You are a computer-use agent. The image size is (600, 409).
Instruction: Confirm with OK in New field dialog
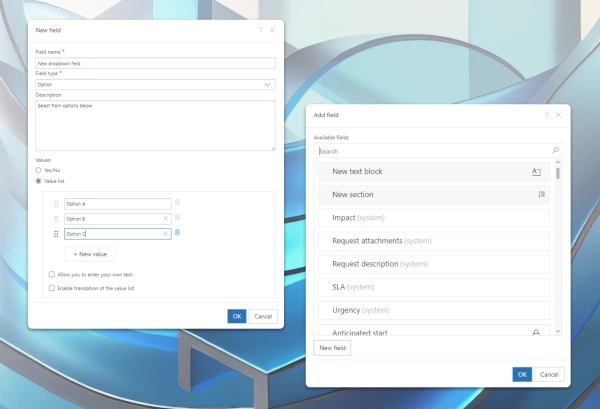pos(237,316)
